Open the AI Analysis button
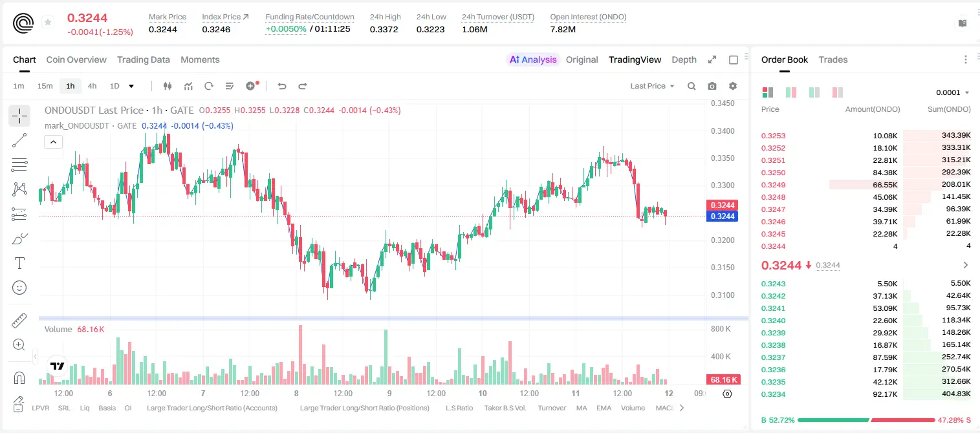Screen dimensions: 980x433 pos(532,59)
